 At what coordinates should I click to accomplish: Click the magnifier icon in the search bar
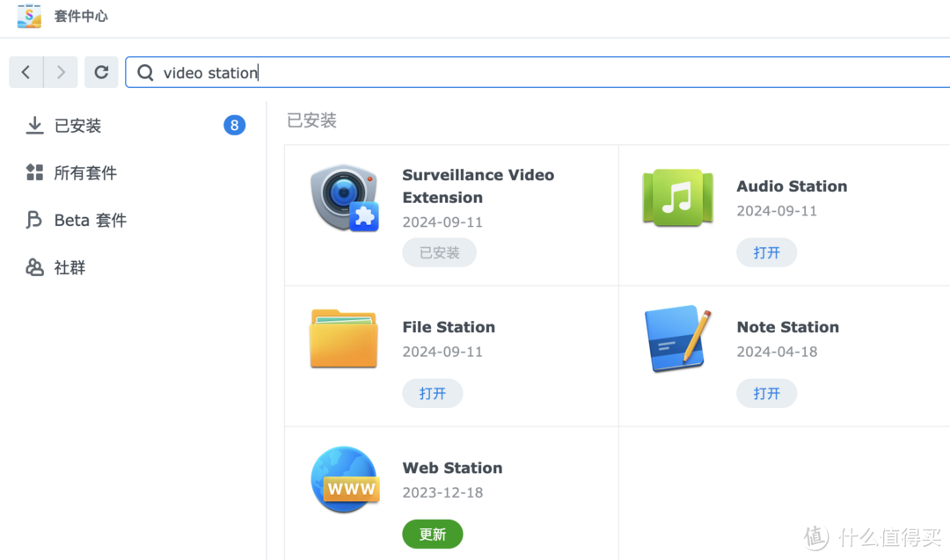(144, 72)
